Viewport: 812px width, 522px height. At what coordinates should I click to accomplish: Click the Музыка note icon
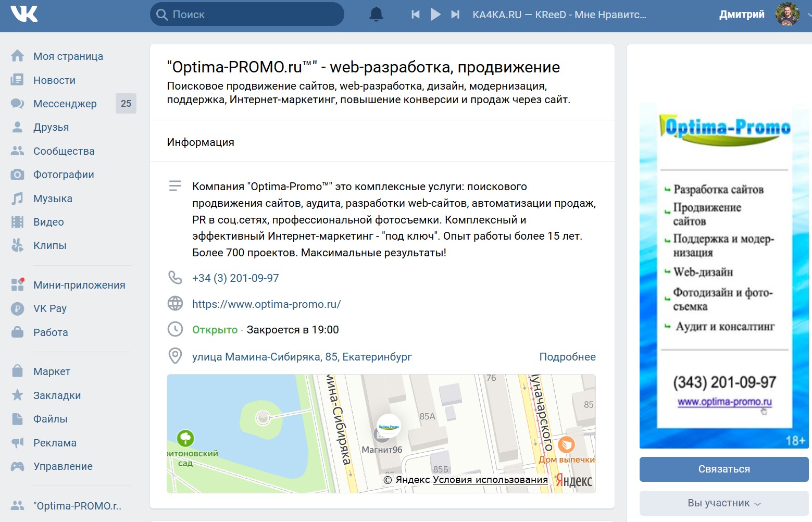pyautogui.click(x=18, y=198)
